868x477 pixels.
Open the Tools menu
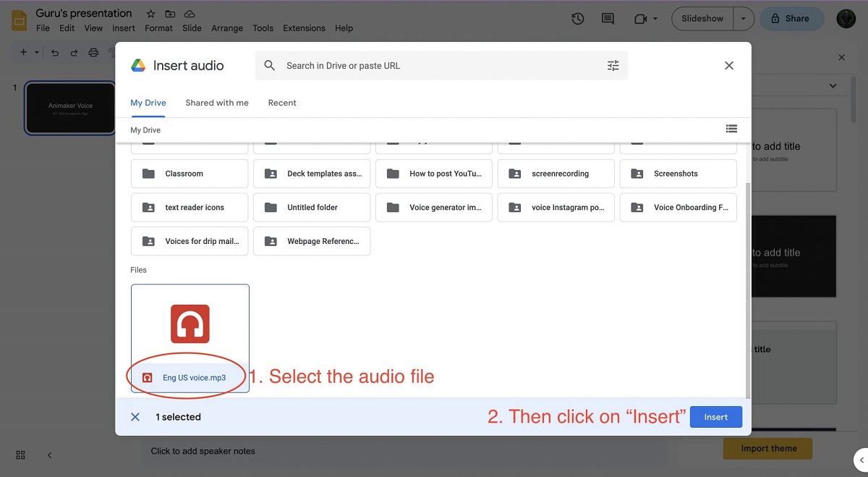tap(263, 28)
